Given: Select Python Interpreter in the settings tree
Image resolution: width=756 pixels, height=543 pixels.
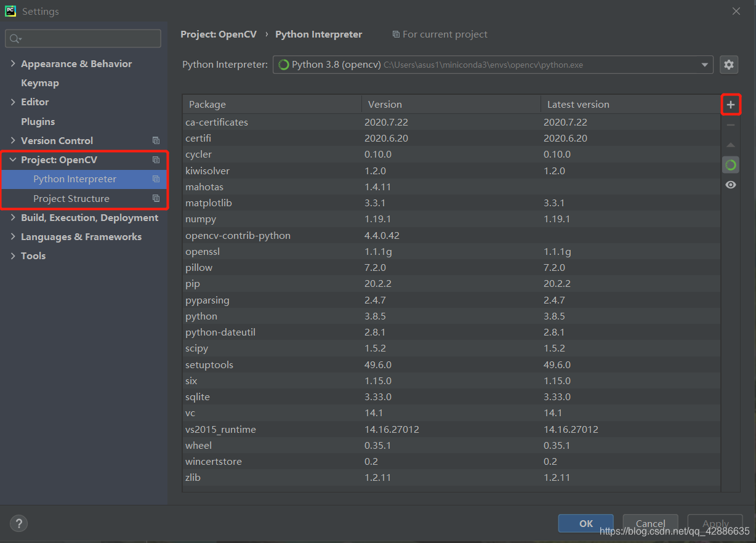Looking at the screenshot, I should pos(84,179).
